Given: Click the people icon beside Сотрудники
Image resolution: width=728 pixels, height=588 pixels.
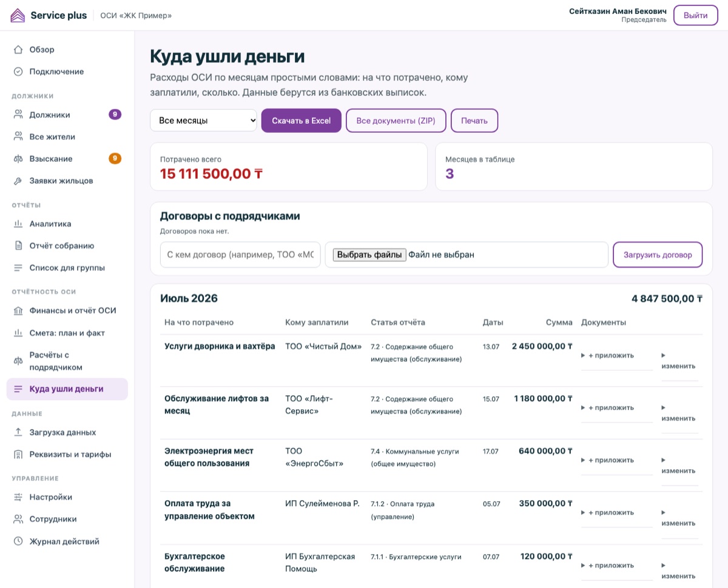Looking at the screenshot, I should point(18,520).
